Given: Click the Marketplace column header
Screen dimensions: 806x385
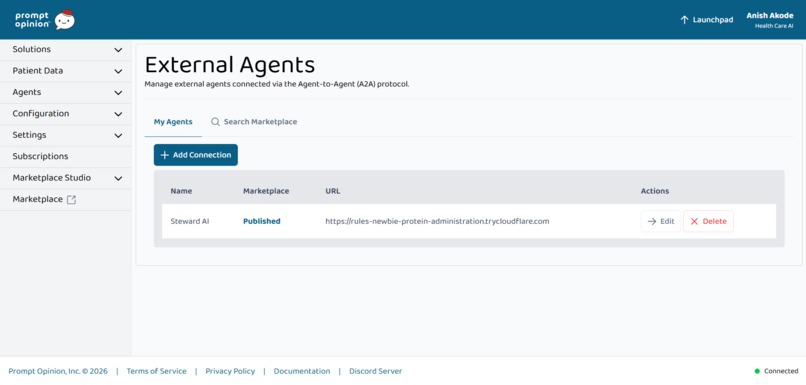Looking at the screenshot, I should (x=266, y=191).
